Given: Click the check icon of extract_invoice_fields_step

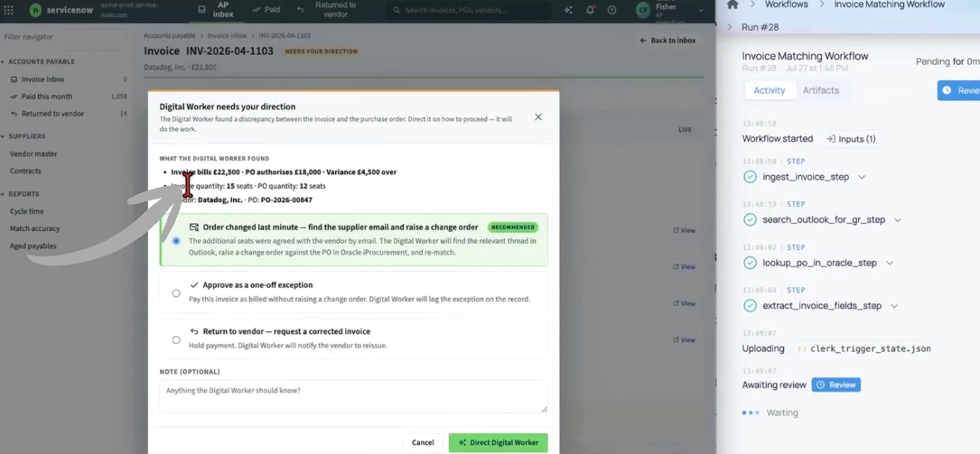Looking at the screenshot, I should (750, 306).
